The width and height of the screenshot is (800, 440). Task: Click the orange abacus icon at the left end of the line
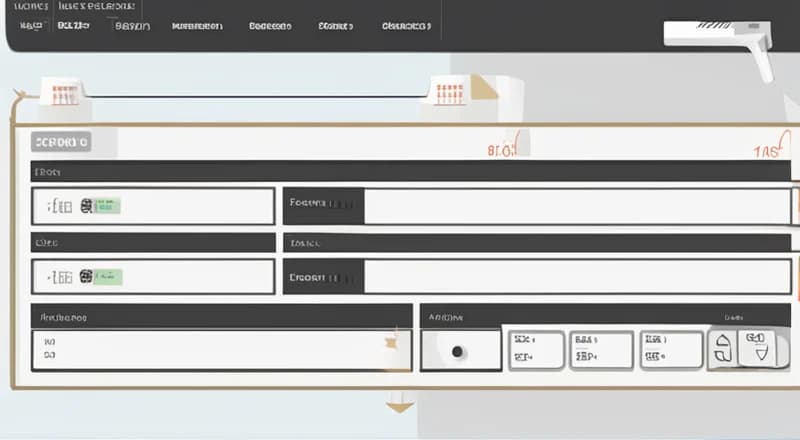pyautogui.click(x=64, y=94)
